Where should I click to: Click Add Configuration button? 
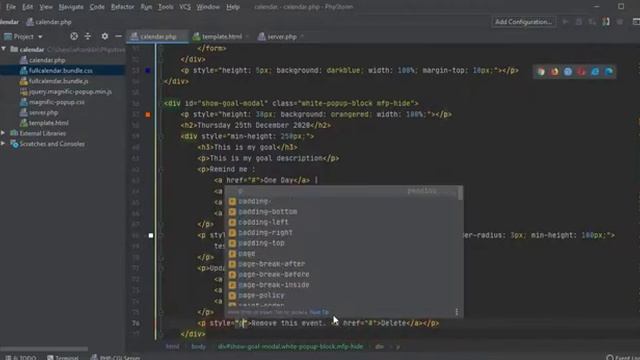tap(523, 22)
